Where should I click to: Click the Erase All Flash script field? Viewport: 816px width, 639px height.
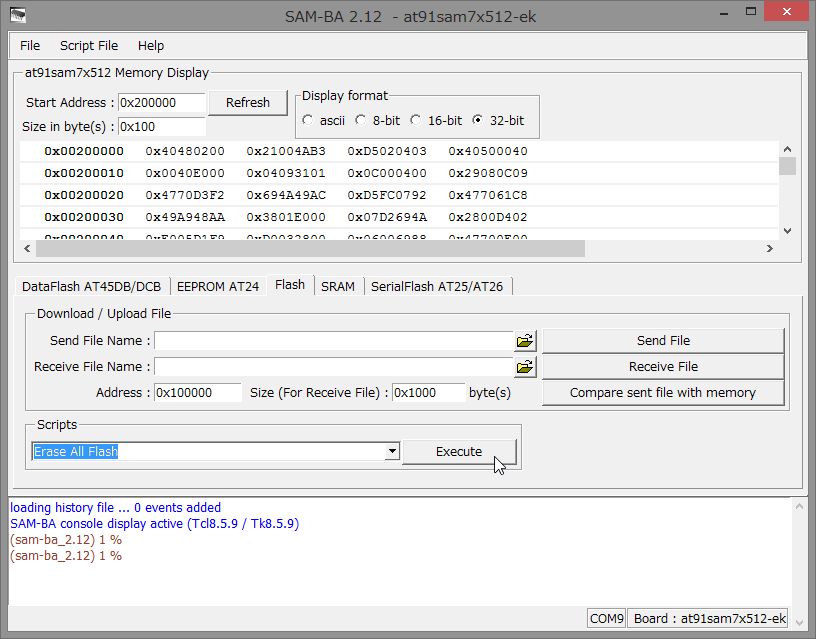point(209,451)
